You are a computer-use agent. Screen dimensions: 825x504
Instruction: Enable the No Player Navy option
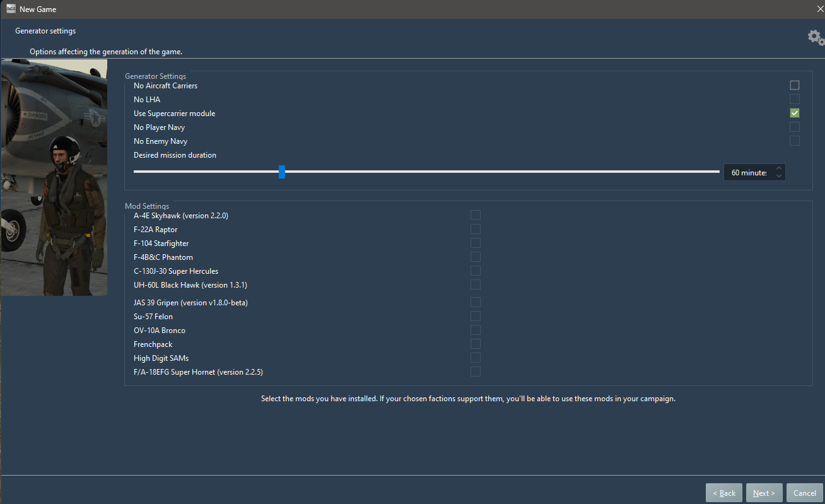pos(795,127)
